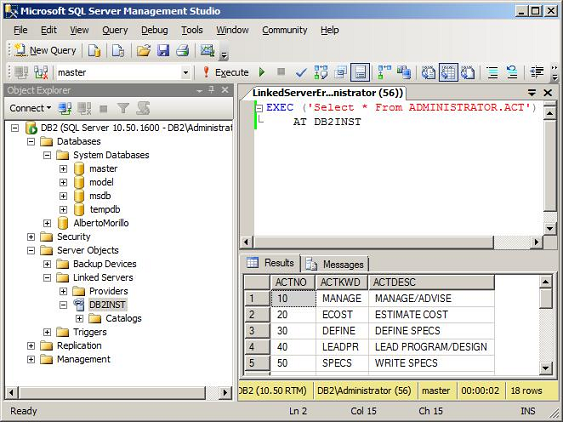The image size is (563, 422).
Task: Click the Cancel Executing Query stop icon
Action: point(281,72)
